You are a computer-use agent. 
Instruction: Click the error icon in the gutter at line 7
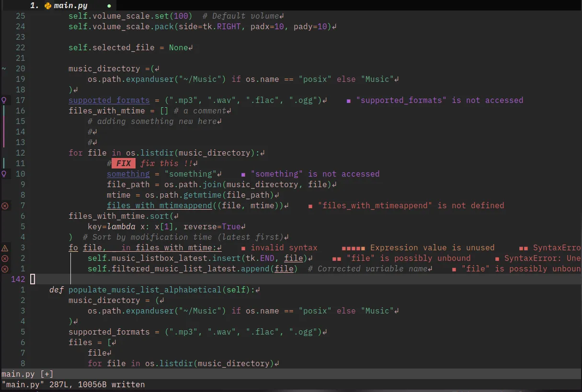tap(5, 205)
